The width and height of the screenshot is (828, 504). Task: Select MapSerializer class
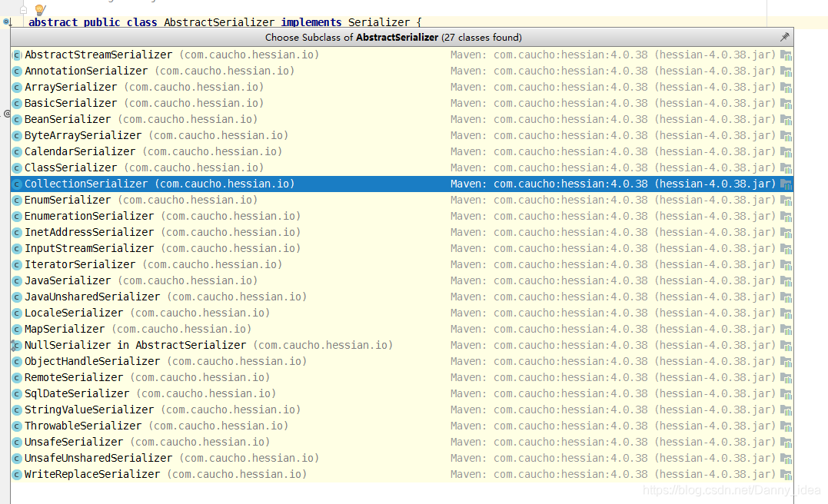pos(402,330)
